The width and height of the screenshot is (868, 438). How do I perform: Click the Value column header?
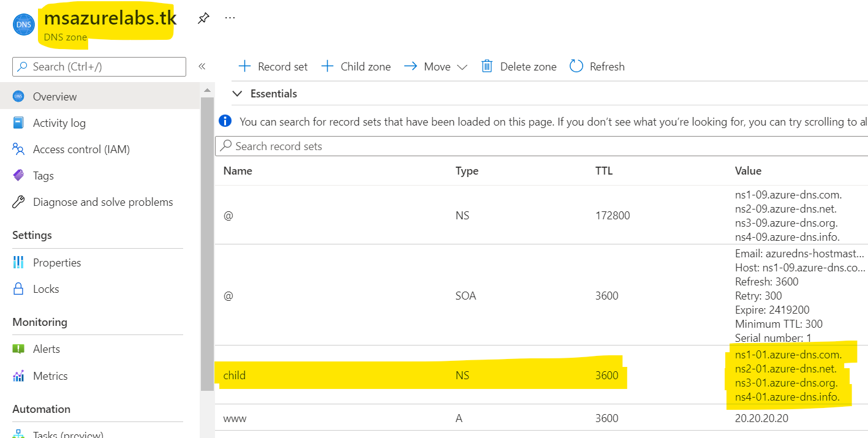tap(748, 171)
